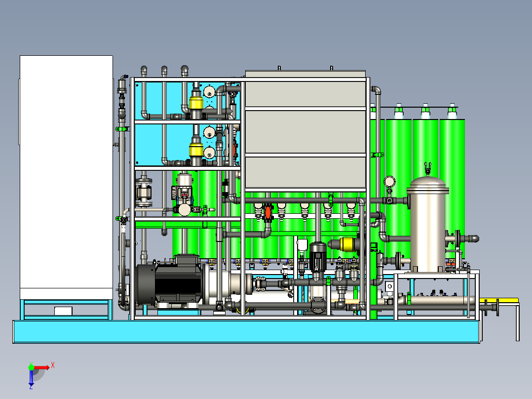Select the pressure gauge beside the filter housing
The height and width of the screenshot is (399, 532).
(x=389, y=182)
